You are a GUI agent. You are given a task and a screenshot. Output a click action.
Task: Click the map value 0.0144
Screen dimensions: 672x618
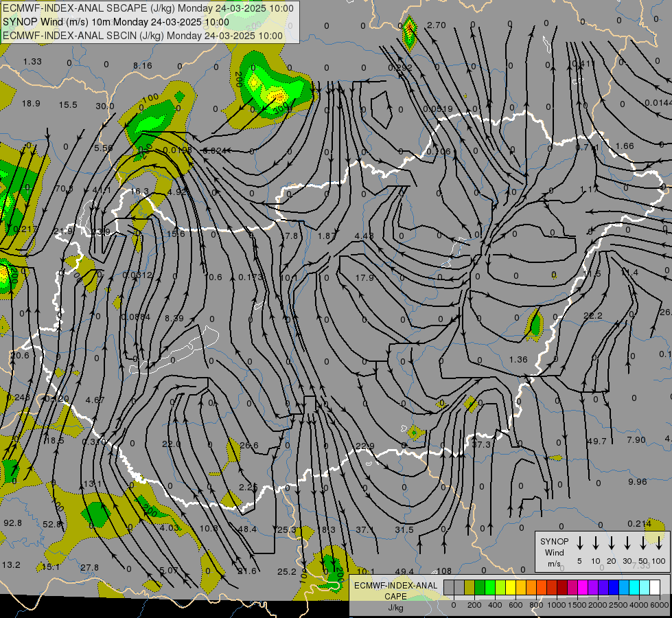click(x=658, y=102)
